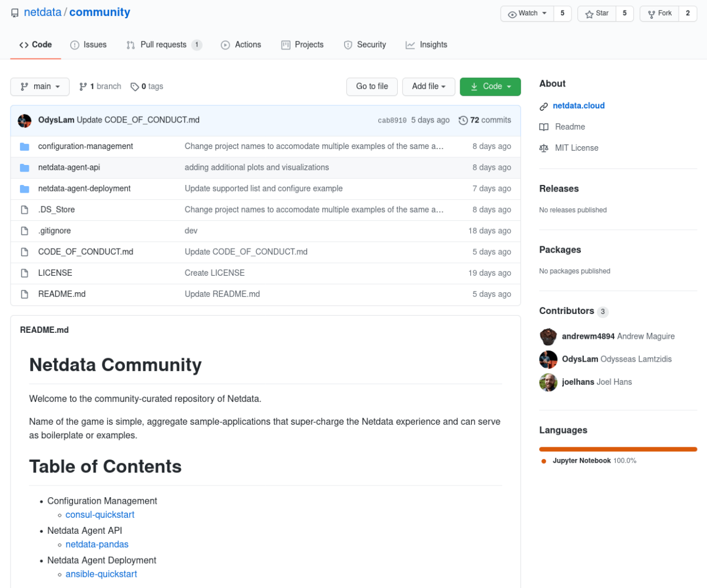Click the tags icon next to 0 tags
This screenshot has width=707, height=588.
pos(135,87)
